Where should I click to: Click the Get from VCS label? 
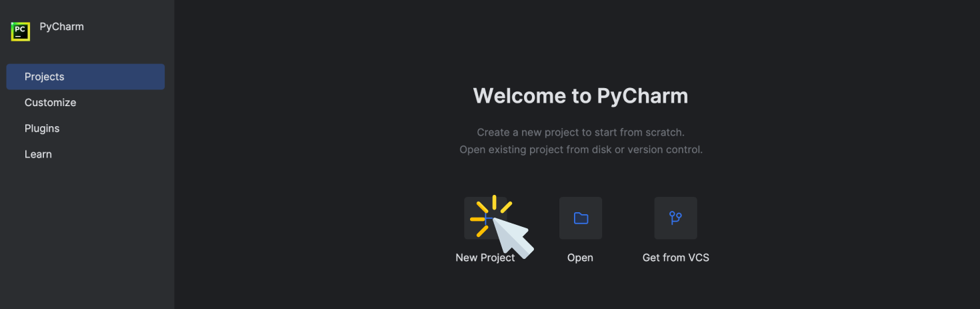pos(675,258)
